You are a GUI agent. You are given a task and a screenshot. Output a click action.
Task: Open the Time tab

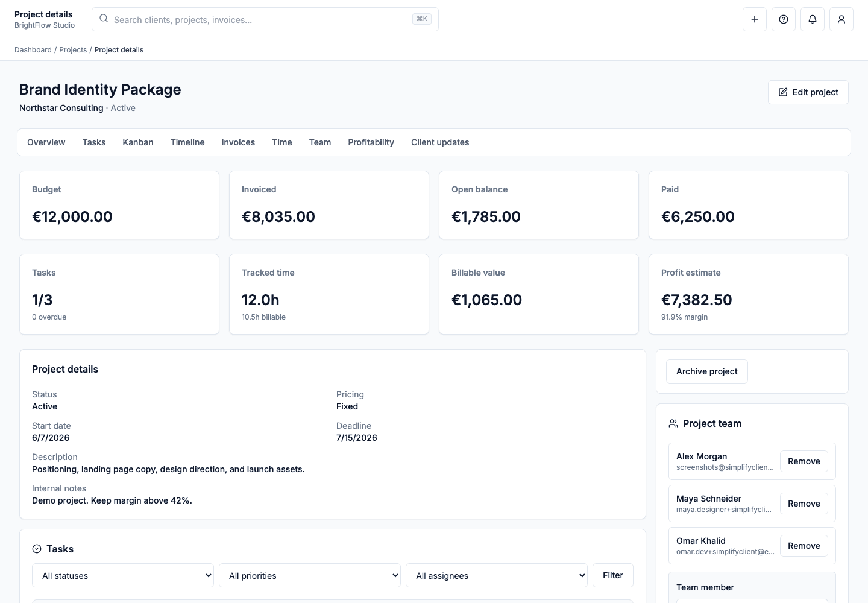point(282,142)
